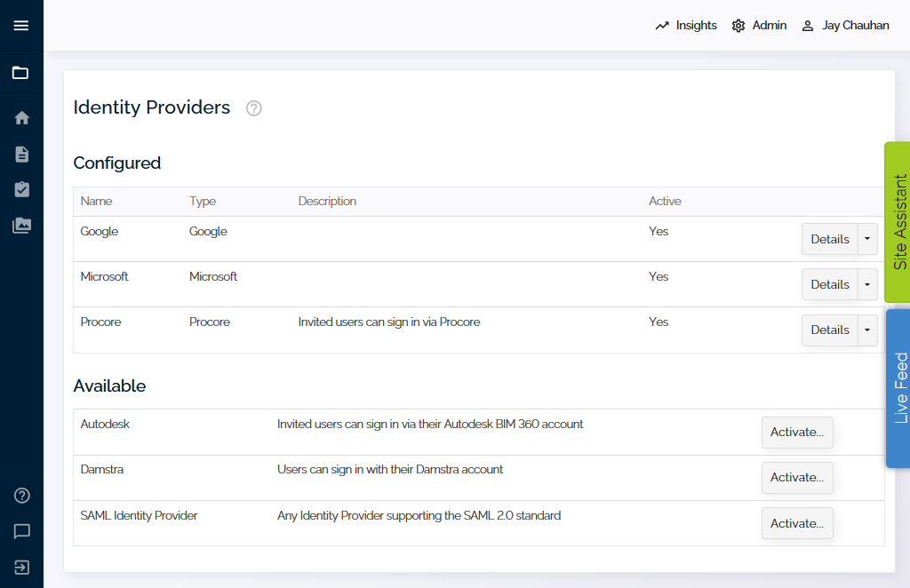Open Insights in top bar
Image resolution: width=910 pixels, height=588 pixels.
pos(696,26)
